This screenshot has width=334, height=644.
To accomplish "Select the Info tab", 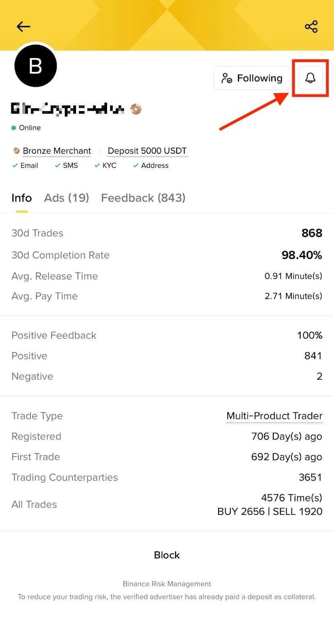I will click(x=22, y=198).
